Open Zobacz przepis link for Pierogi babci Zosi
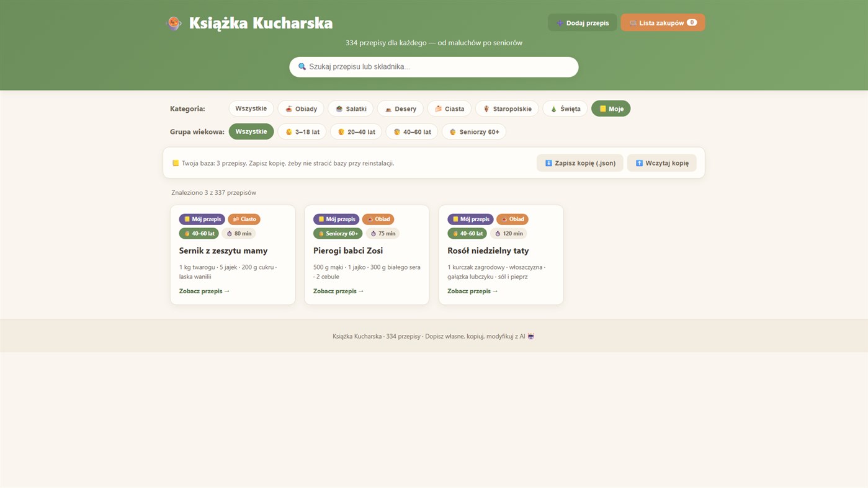The height and width of the screenshot is (488, 868). pyautogui.click(x=339, y=291)
